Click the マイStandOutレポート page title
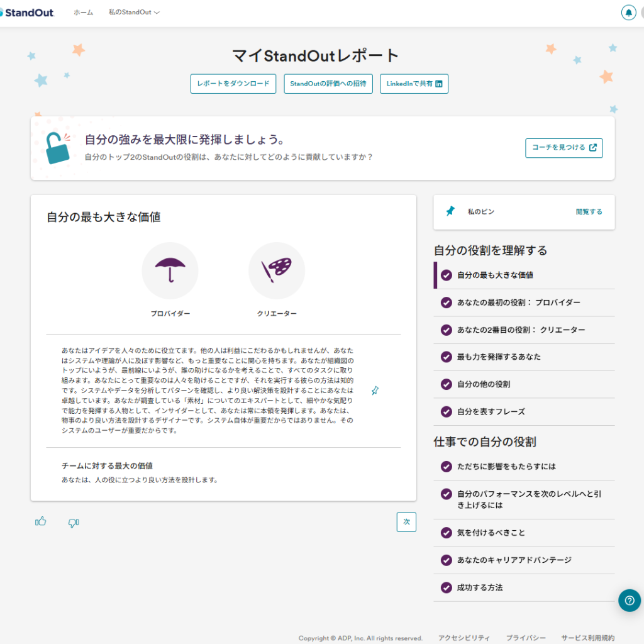 coord(316,56)
